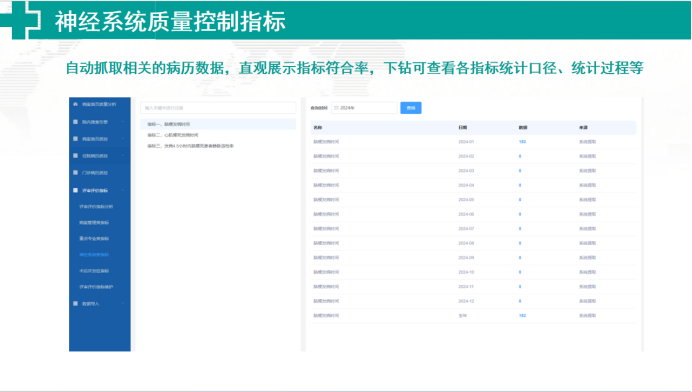Click the keyword filter input above the indicator list
The height and width of the screenshot is (392, 692).
click(218, 108)
